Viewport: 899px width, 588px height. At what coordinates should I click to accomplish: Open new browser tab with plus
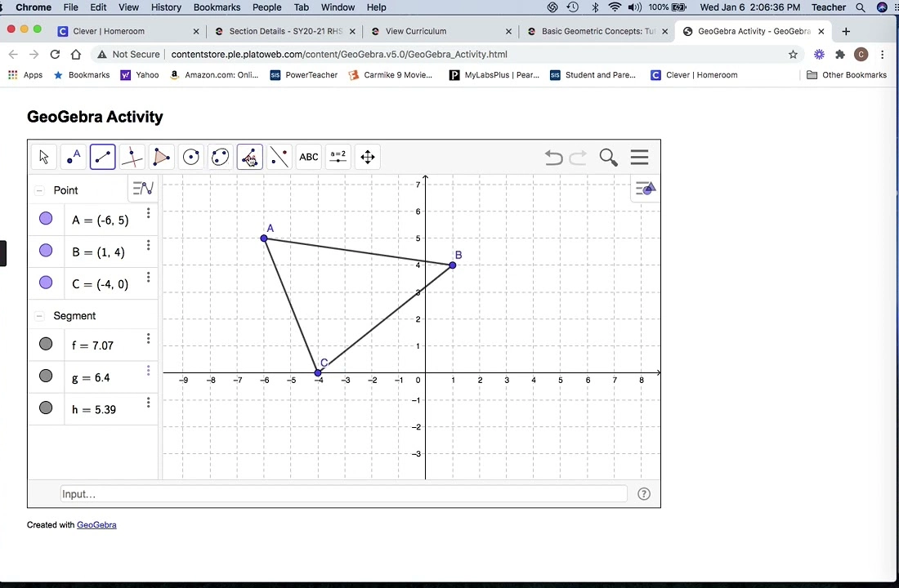point(846,32)
